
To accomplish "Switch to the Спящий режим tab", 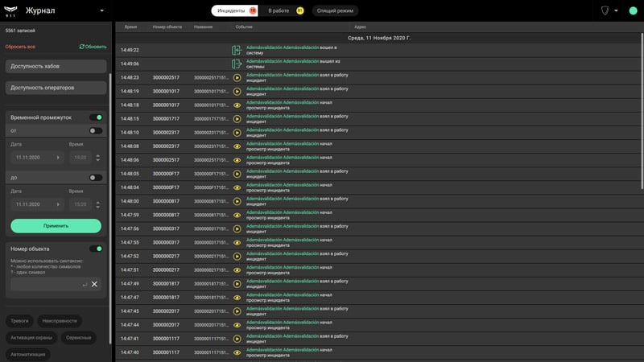I will point(335,10).
